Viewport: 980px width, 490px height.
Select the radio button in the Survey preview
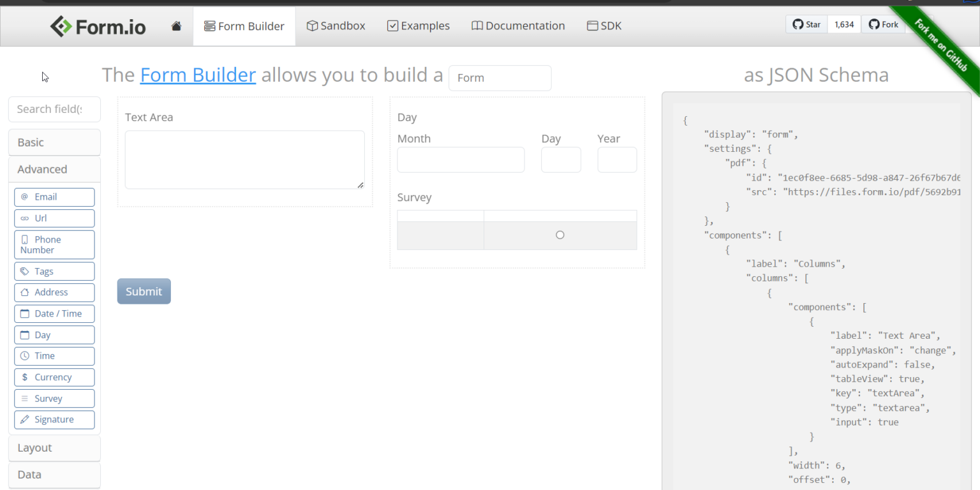click(x=560, y=234)
